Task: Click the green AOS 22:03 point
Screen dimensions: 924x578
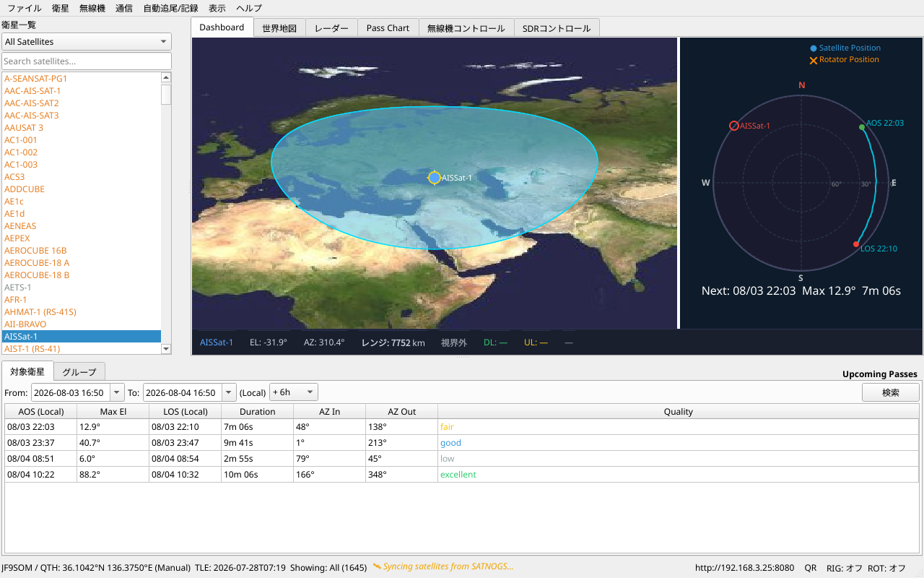Action: pos(861,127)
